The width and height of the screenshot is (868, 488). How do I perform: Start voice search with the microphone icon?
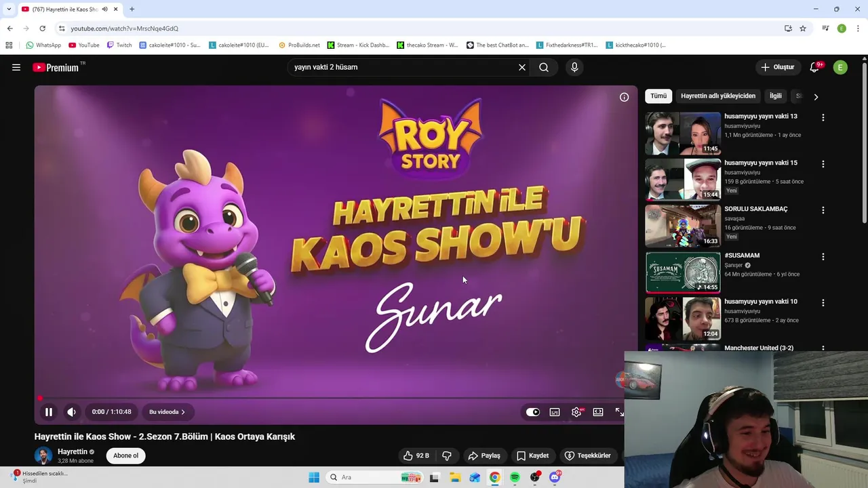pos(574,67)
